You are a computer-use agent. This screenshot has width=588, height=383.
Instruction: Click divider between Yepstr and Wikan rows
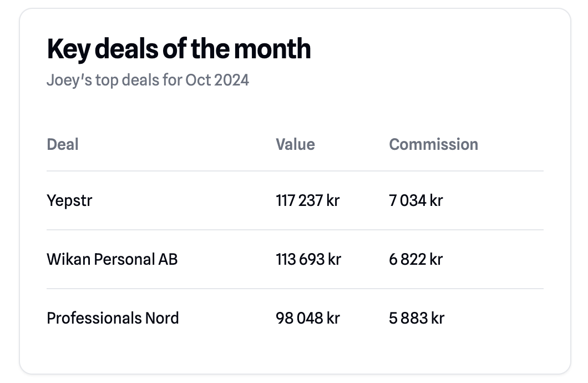(295, 230)
